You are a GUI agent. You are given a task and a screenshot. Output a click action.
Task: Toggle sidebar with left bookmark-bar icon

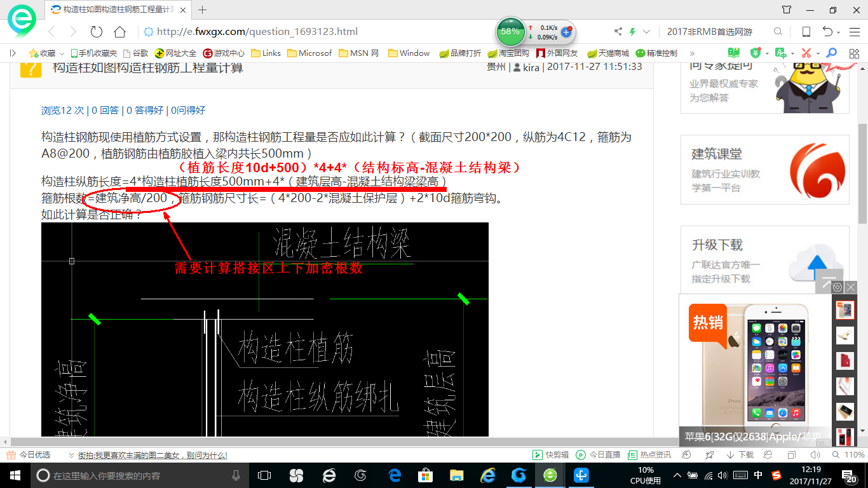[x=13, y=53]
